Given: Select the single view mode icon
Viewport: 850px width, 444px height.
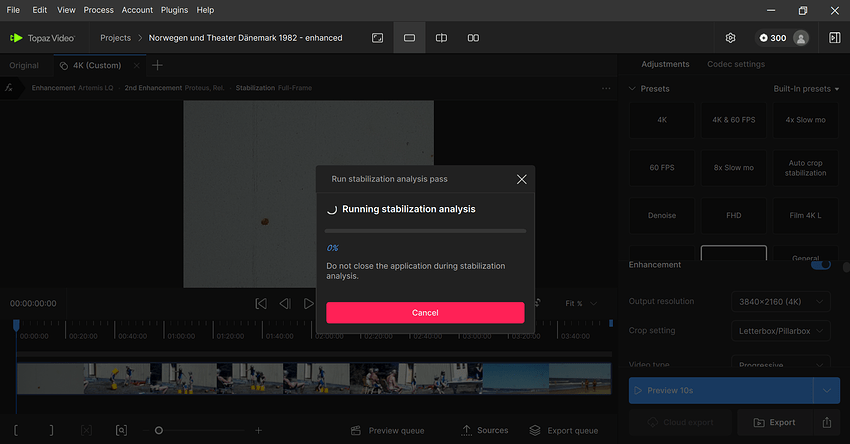Looking at the screenshot, I should 409,38.
